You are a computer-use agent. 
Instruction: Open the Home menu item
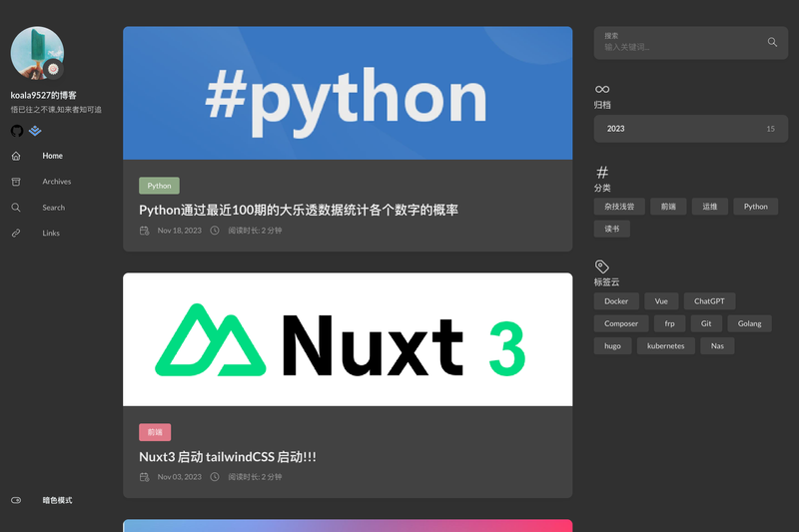pyautogui.click(x=53, y=156)
